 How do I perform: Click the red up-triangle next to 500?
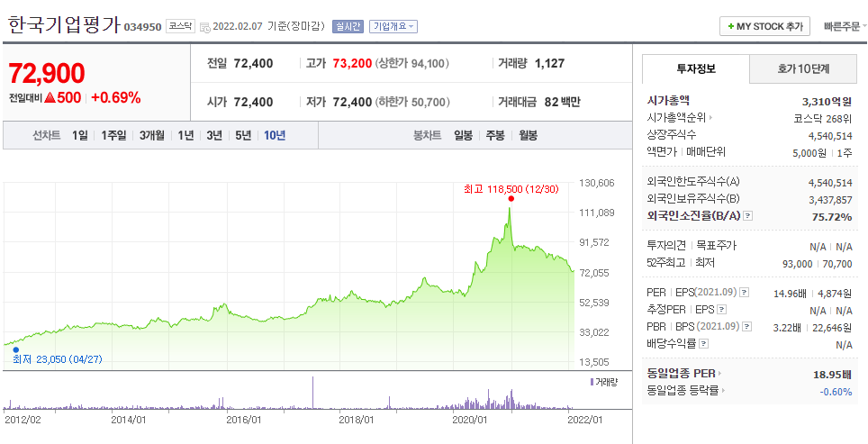coord(50,98)
